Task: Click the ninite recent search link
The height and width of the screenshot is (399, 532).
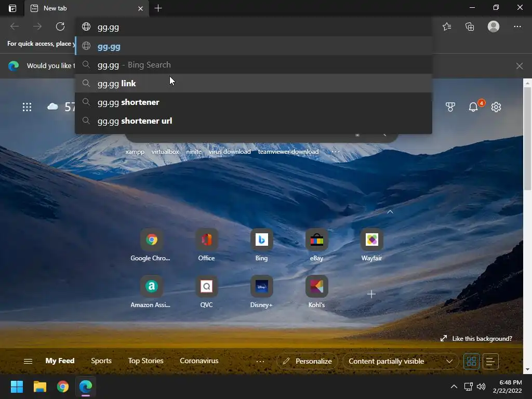Action: tap(194, 152)
